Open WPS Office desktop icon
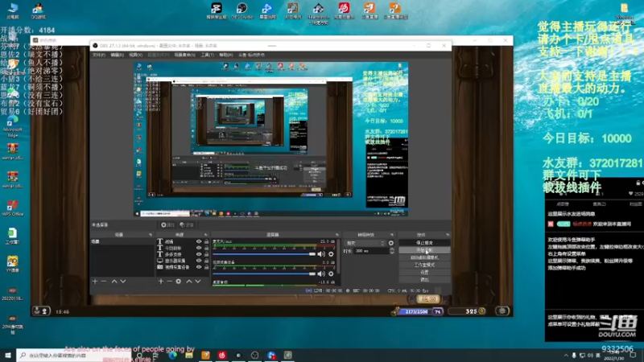 [13, 208]
